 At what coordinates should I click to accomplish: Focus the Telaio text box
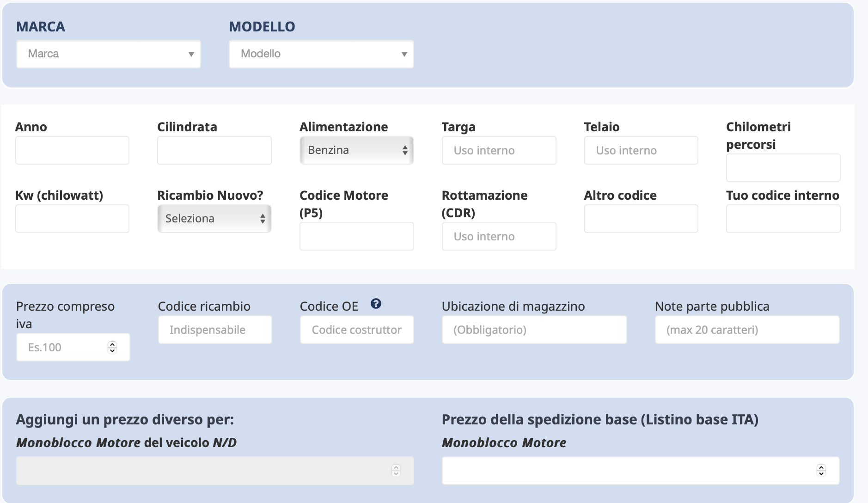[x=641, y=150]
